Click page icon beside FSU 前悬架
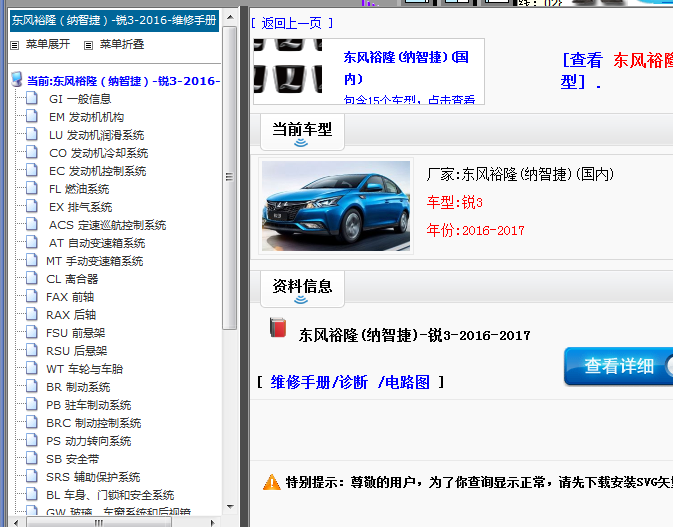This screenshot has width=673, height=527. 31,332
